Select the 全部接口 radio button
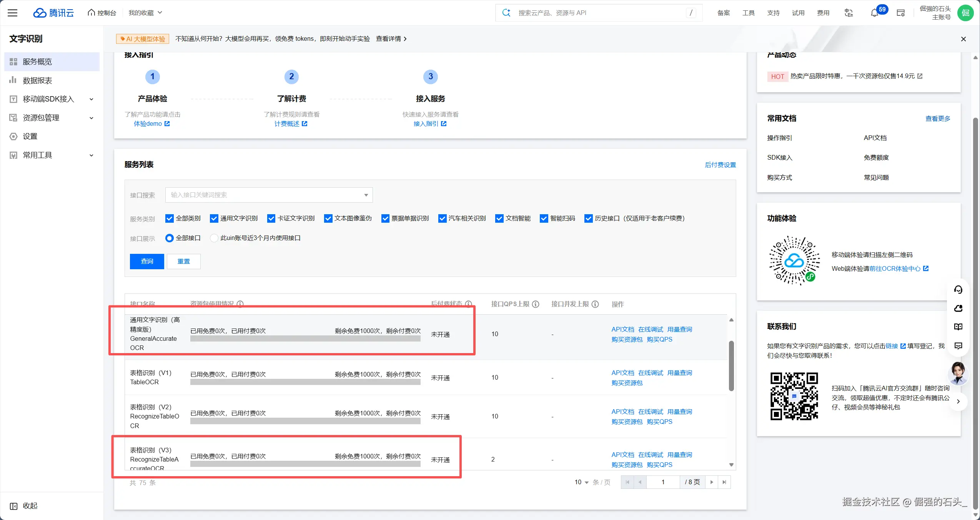Image resolution: width=980 pixels, height=520 pixels. [x=169, y=238]
